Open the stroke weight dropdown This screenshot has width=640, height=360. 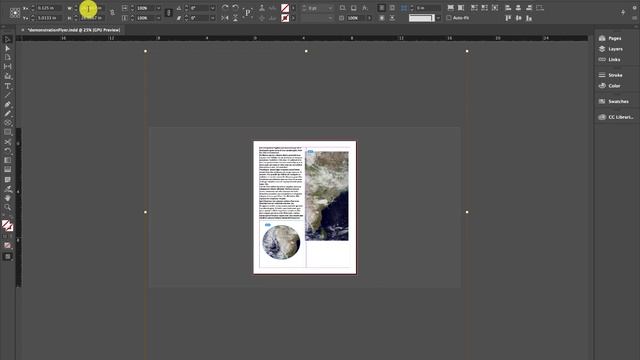click(330, 8)
